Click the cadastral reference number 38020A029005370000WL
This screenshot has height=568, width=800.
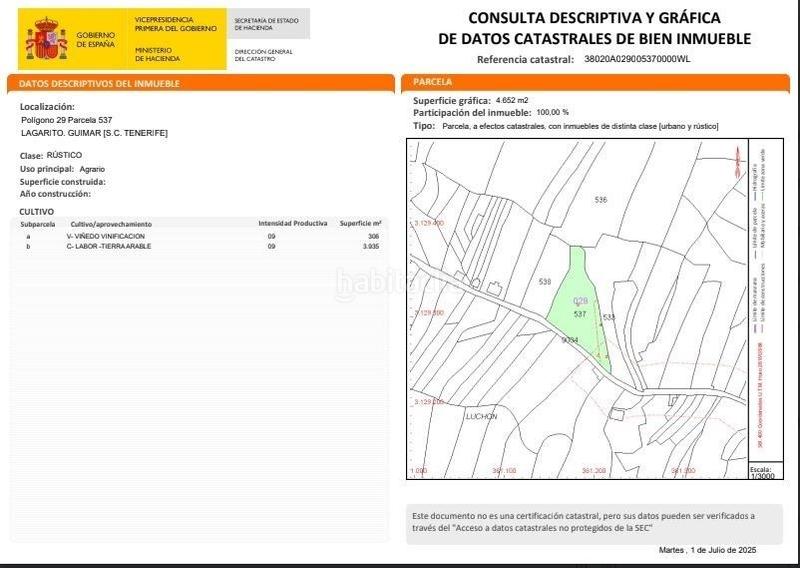click(637, 59)
